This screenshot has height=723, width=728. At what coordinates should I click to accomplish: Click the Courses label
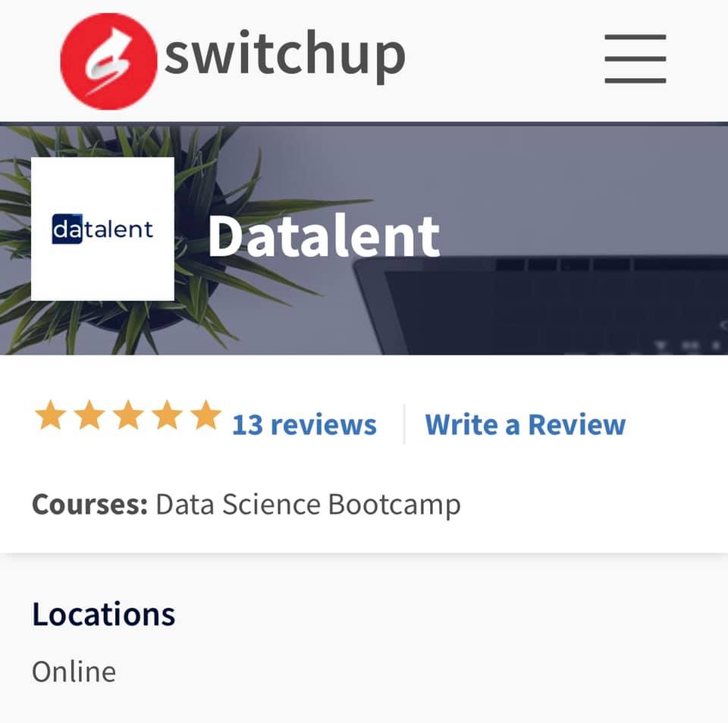point(90,505)
